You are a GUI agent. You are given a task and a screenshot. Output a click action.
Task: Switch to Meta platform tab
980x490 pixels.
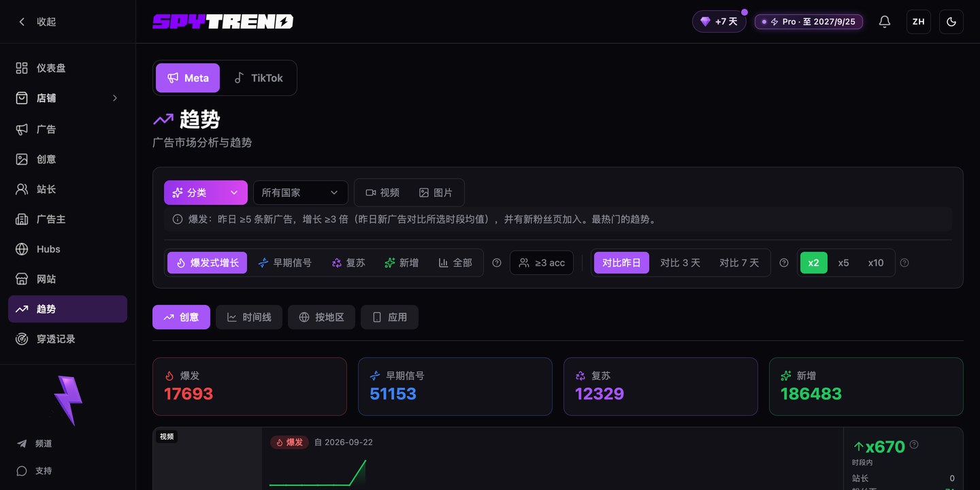188,78
